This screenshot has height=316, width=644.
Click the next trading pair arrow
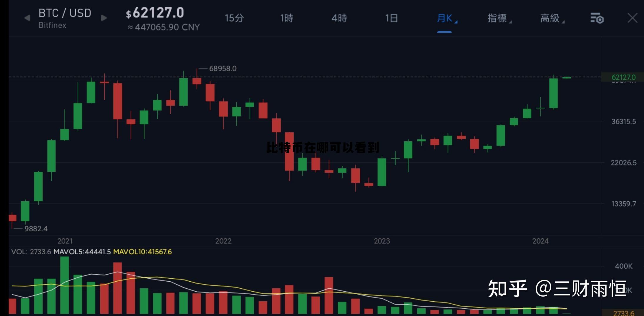click(104, 18)
